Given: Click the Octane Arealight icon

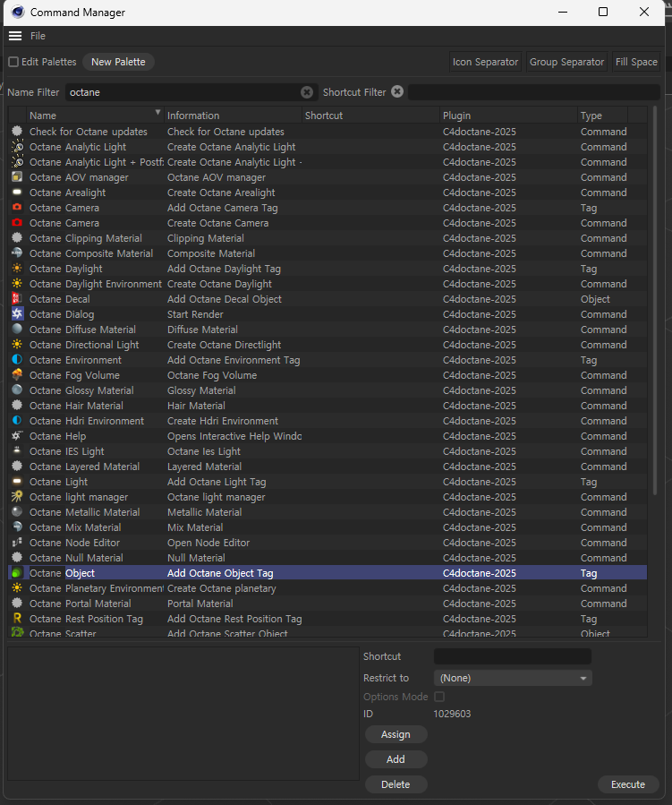Looking at the screenshot, I should pyautogui.click(x=17, y=193).
